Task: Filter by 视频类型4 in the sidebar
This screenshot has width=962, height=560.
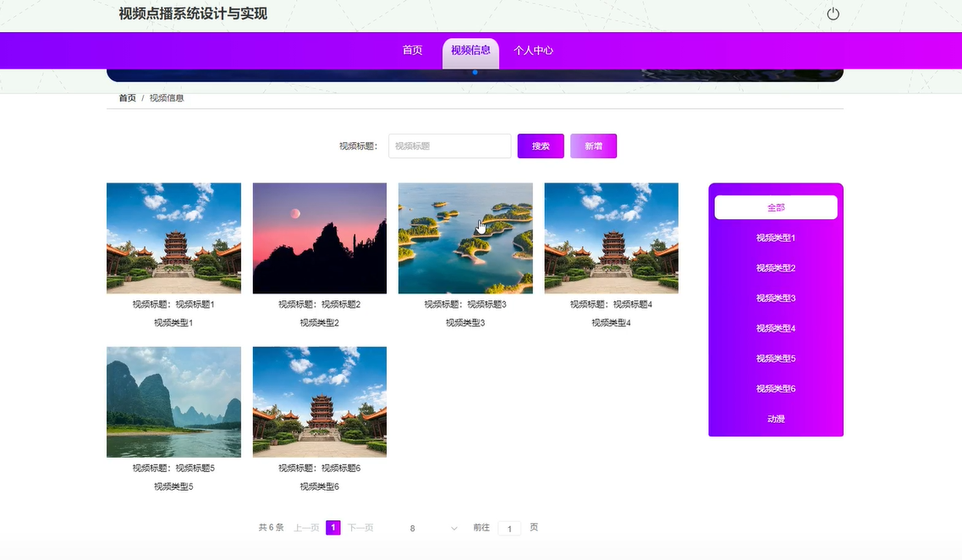Action: coord(776,328)
